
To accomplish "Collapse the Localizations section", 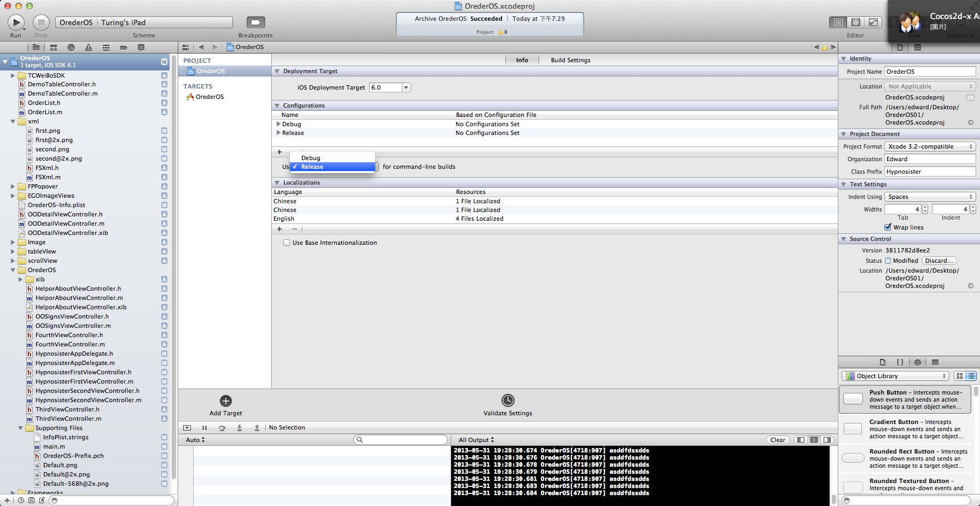I will point(277,183).
